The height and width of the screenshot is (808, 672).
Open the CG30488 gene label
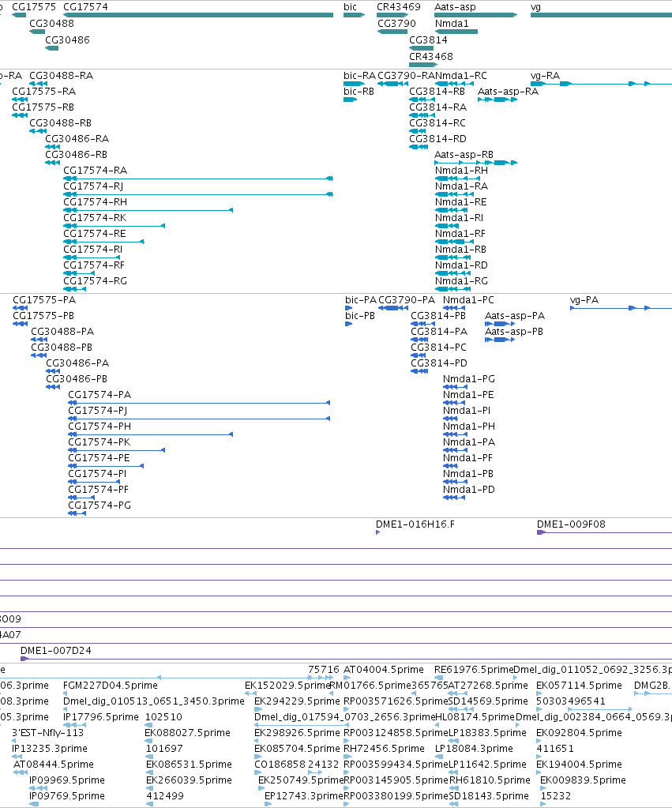(51, 24)
